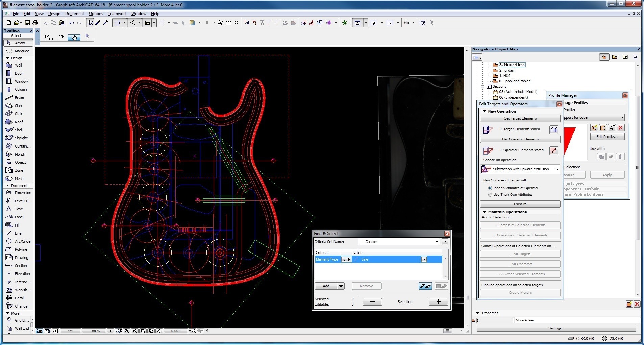Collapse the Maintain Operations section
This screenshot has height=345, width=644.
click(484, 212)
